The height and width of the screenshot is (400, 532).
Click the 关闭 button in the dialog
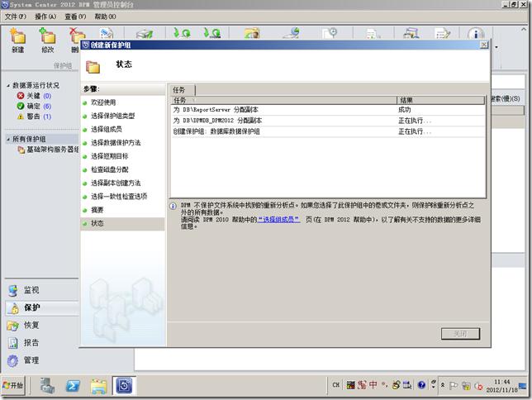pos(460,334)
